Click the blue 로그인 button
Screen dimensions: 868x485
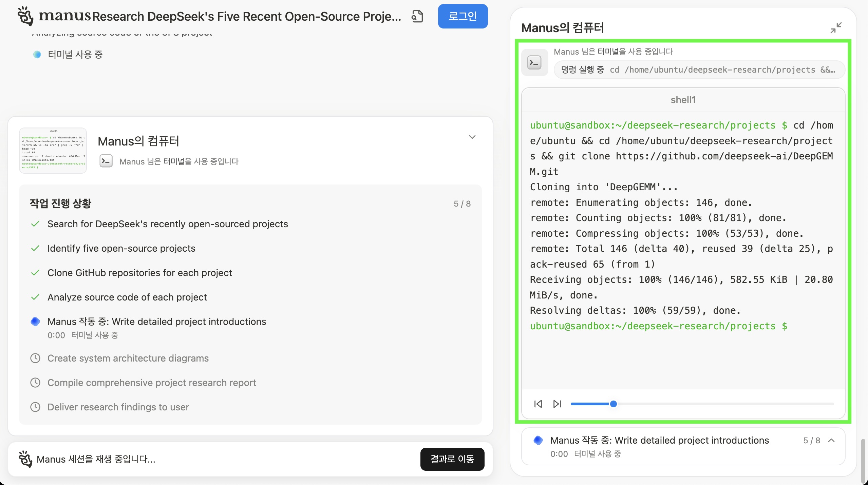point(463,16)
